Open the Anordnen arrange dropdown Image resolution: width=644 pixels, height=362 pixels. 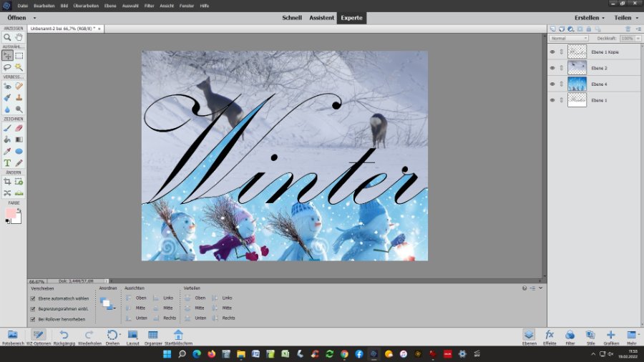[x=107, y=304]
